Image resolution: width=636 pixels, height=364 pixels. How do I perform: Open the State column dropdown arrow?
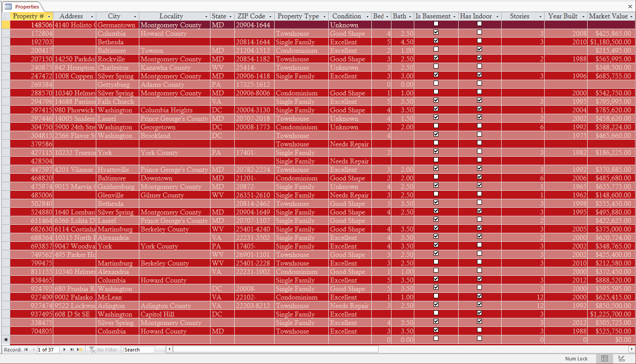pos(230,17)
